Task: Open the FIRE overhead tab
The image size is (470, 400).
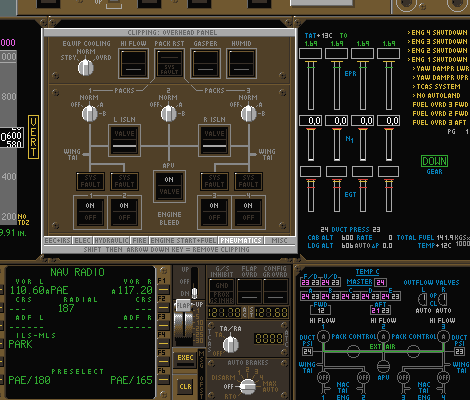Action: pos(139,240)
